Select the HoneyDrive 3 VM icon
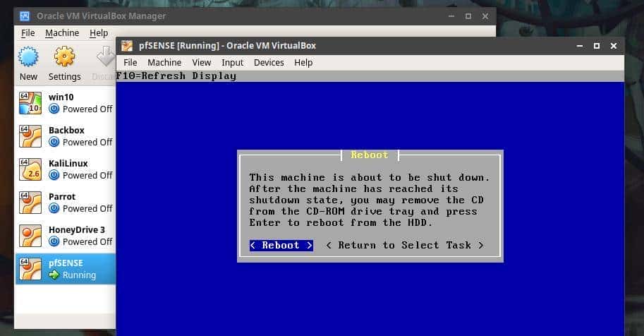Image resolution: width=644 pixels, height=336 pixels. tap(30, 235)
